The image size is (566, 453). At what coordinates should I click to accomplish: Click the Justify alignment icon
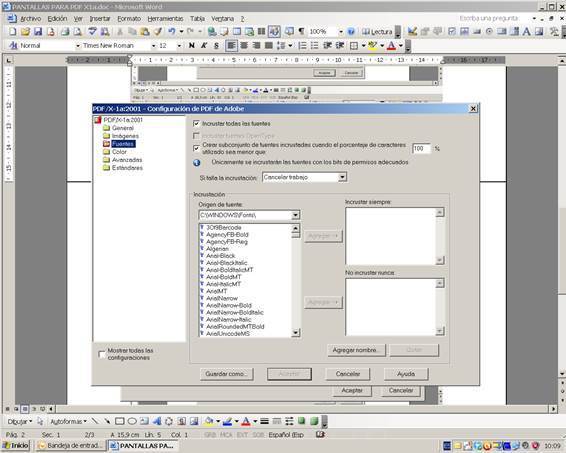pyautogui.click(x=269, y=45)
